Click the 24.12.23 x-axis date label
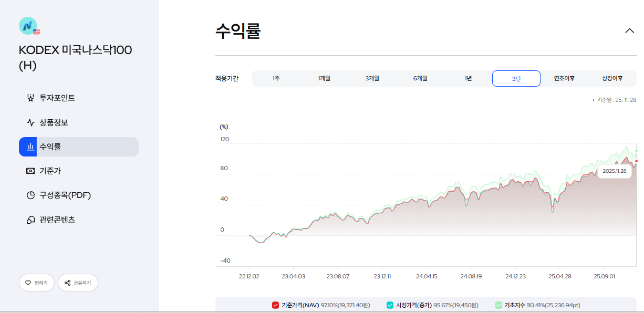The image size is (644, 313). [515, 275]
